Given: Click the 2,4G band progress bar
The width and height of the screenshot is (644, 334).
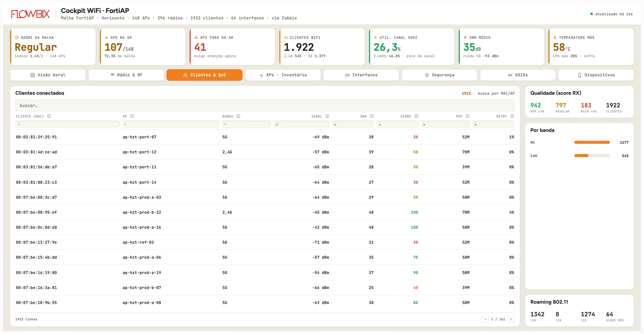Looking at the screenshot, I should [592, 156].
